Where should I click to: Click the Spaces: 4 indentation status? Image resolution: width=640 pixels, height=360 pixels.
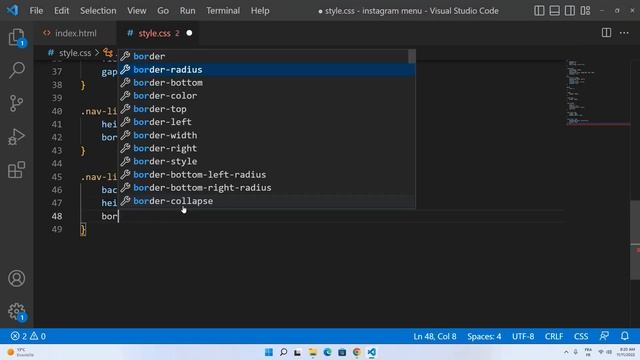pyautogui.click(x=484, y=336)
